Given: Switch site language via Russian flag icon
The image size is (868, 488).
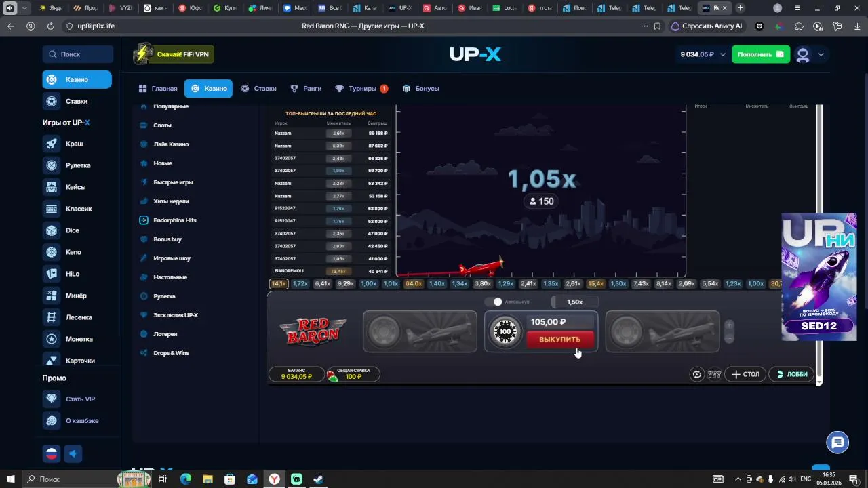Looking at the screenshot, I should [52, 453].
